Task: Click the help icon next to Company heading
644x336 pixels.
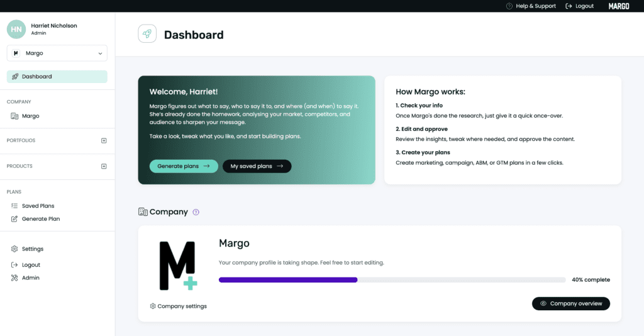Action: [x=196, y=213]
